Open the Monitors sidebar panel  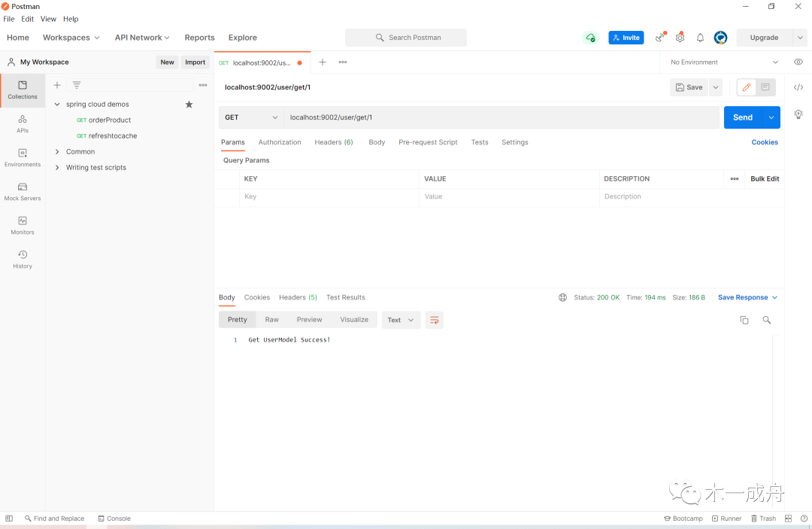tap(23, 226)
